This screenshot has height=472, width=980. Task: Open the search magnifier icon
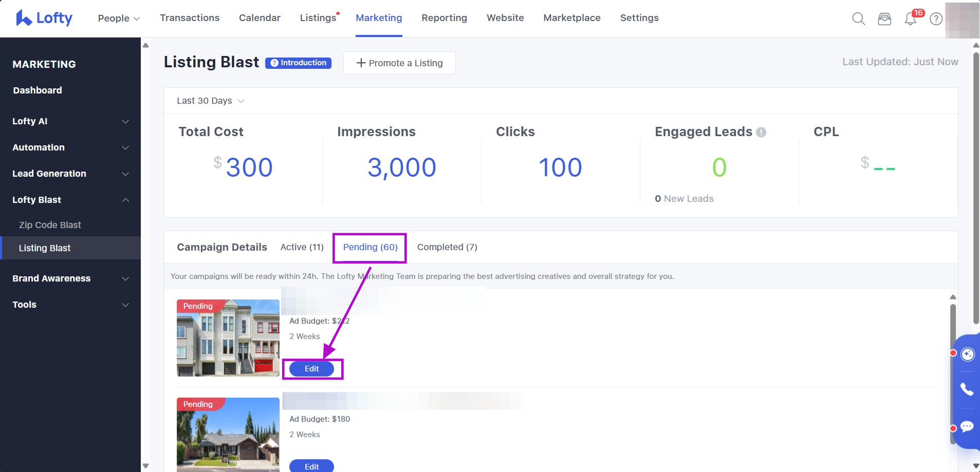pos(858,19)
